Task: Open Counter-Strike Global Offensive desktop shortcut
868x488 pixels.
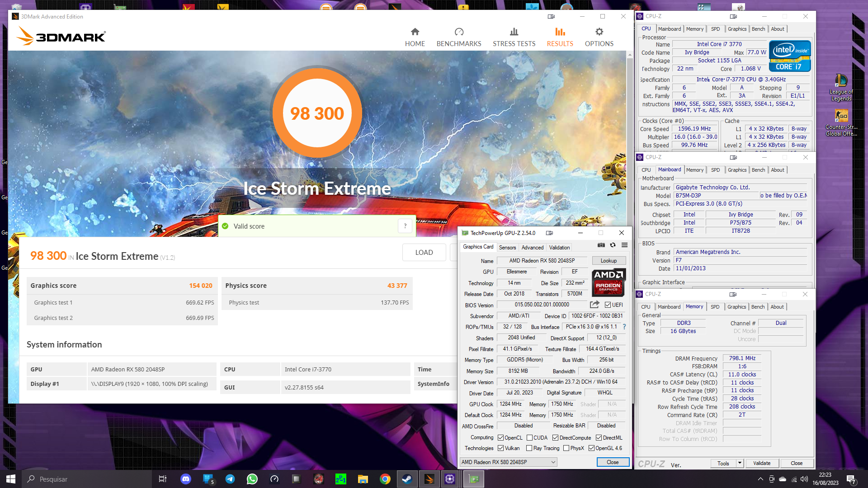Action: point(841,123)
